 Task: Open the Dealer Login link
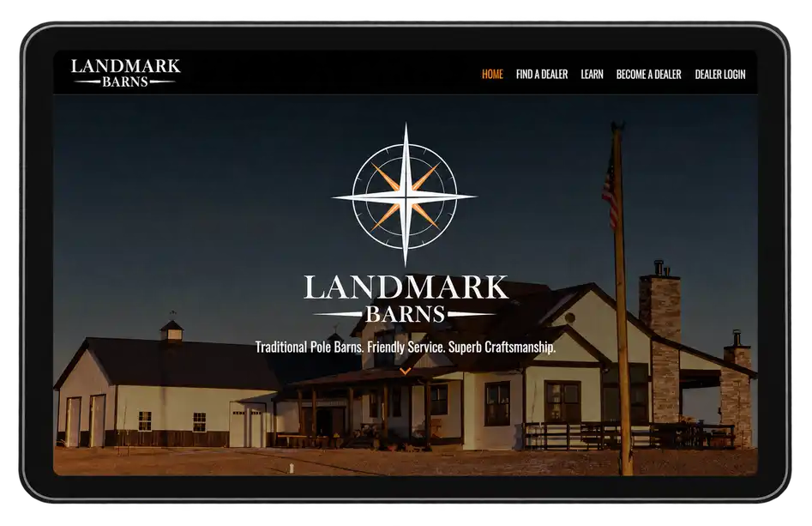click(x=719, y=74)
